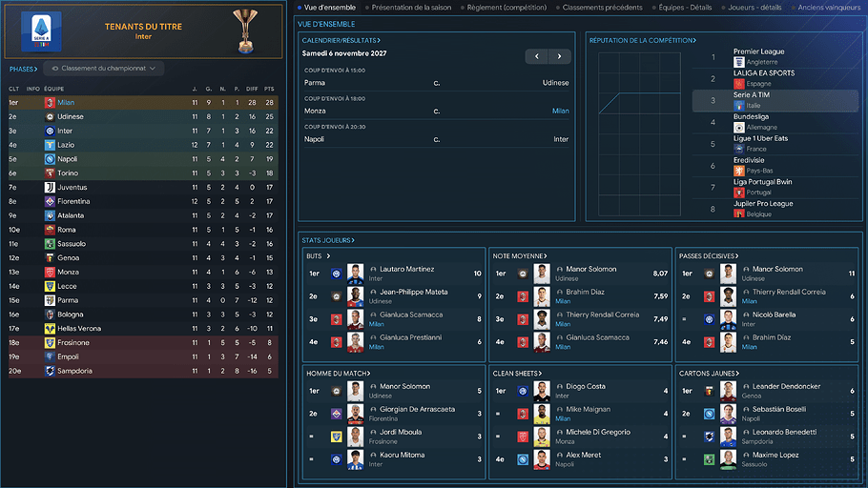Click Bologna team name in standings
Viewport: 868px width, 488px height.
[x=71, y=315]
